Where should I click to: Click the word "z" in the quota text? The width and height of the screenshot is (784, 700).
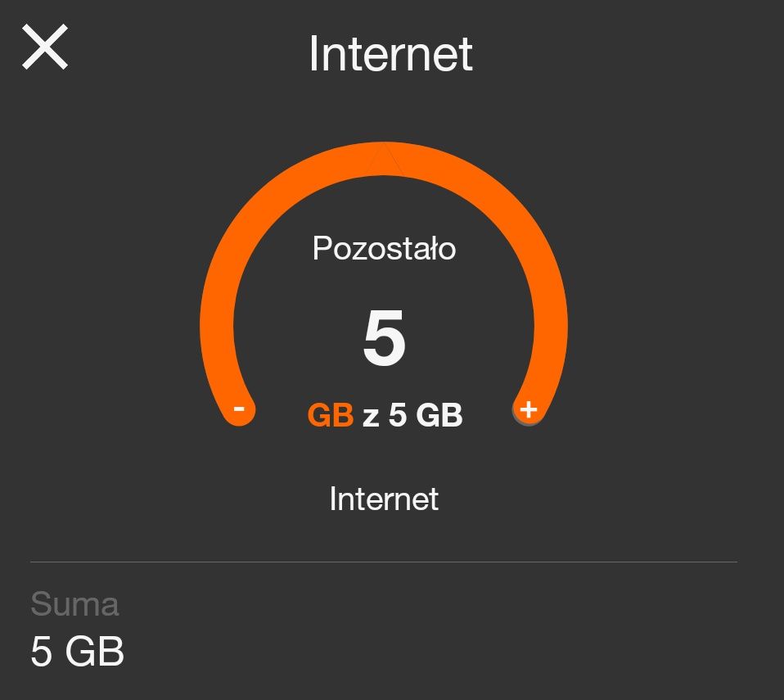(371, 417)
